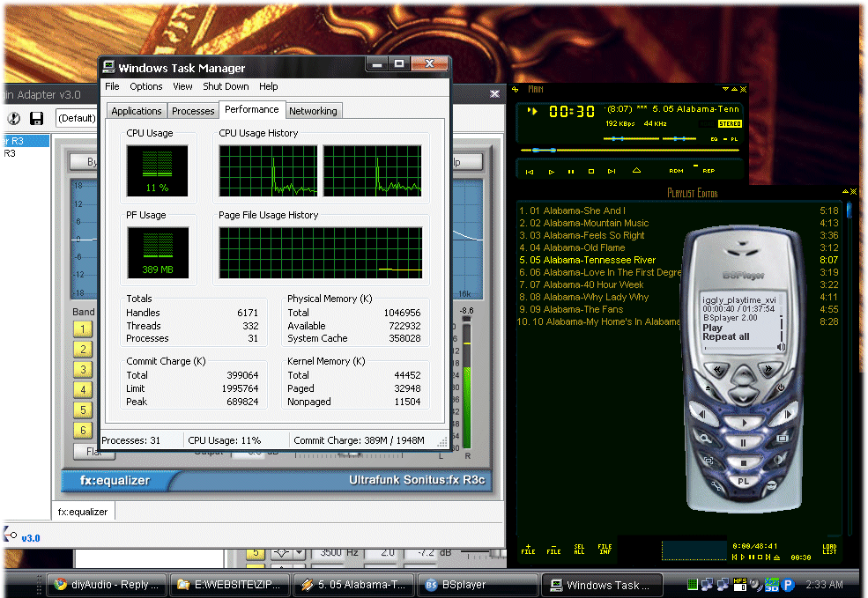Select equalizer Band 6 button
This screenshot has width=868, height=598.
(83, 430)
